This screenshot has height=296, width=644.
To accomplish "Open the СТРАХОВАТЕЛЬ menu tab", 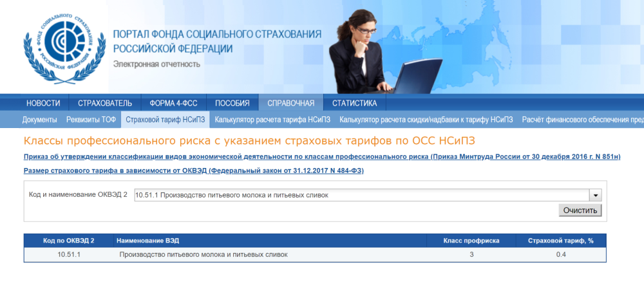I will [105, 103].
